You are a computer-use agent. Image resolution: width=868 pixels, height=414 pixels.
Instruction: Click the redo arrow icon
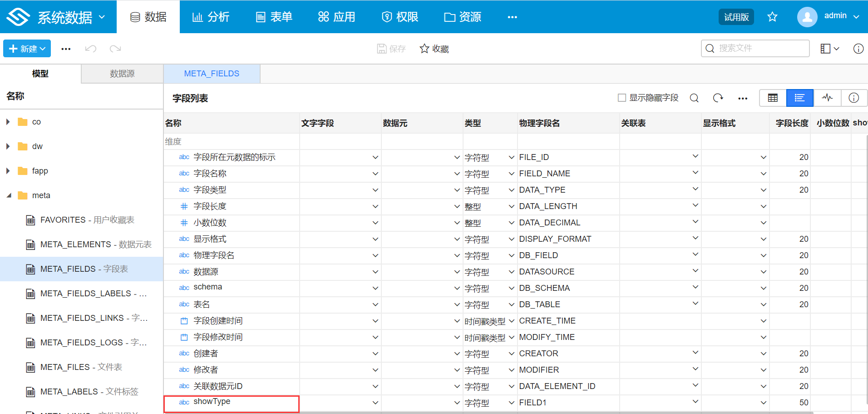coord(115,49)
